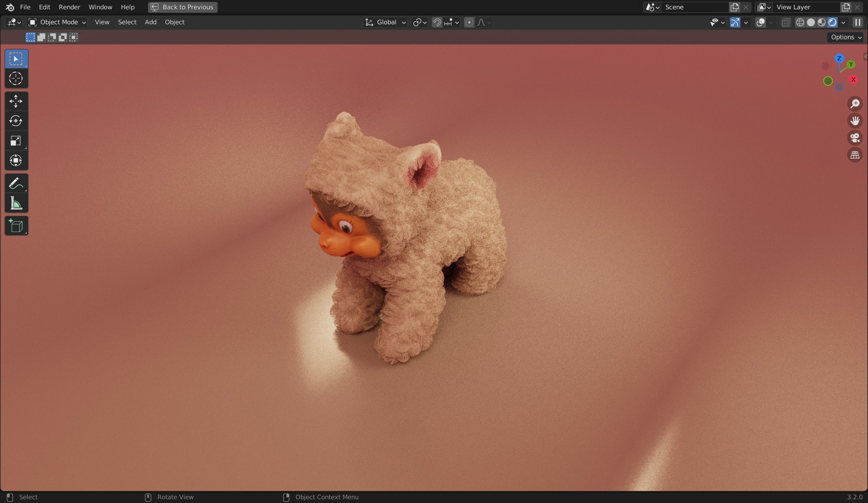Click the pan view hand icon
Viewport: 868px width, 503px height.
click(855, 121)
